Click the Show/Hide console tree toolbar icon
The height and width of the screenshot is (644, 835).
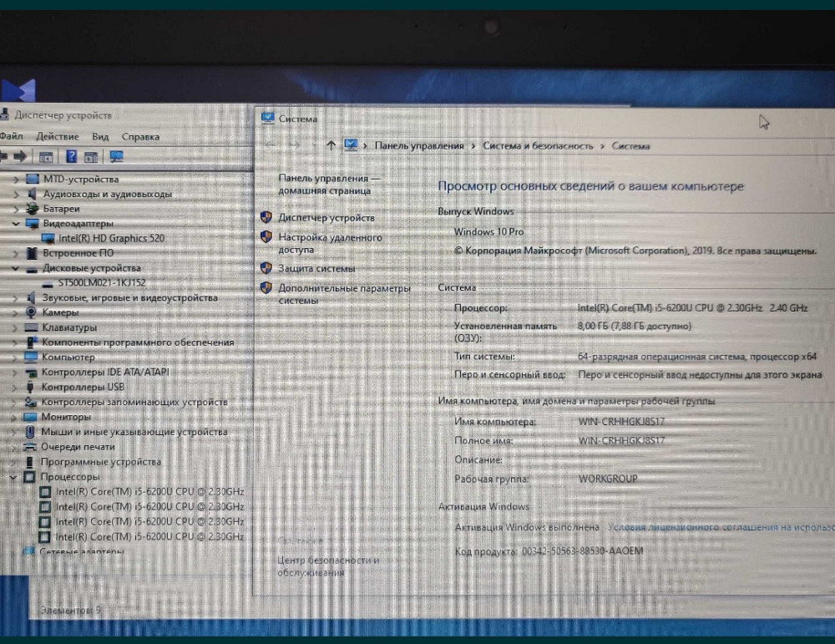pyautogui.click(x=46, y=156)
